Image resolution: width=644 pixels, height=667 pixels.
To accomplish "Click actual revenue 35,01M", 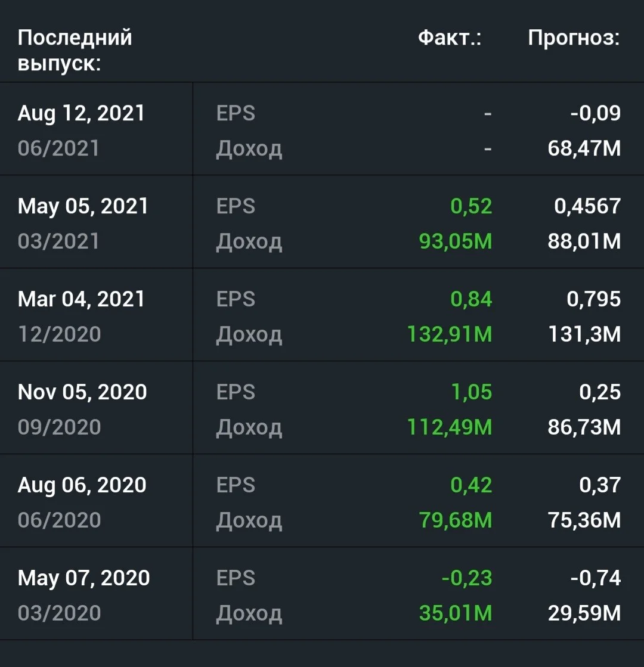I will click(x=456, y=613).
